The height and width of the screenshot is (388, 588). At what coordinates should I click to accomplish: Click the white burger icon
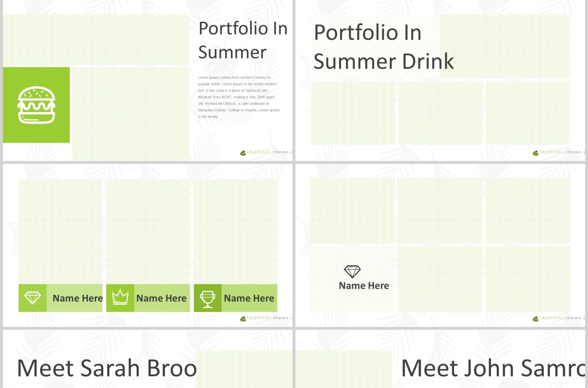pos(36,105)
